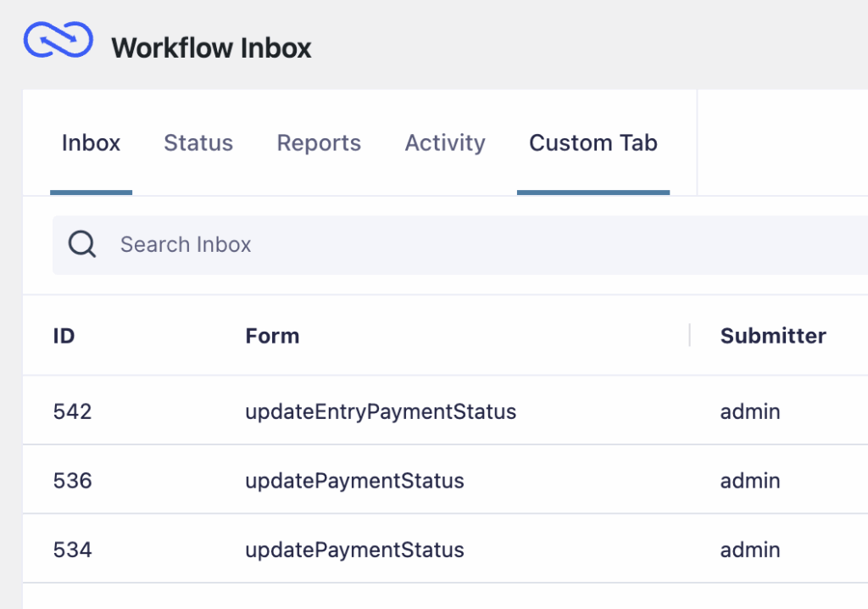
Task: Sort by the ID column header
Action: click(64, 336)
